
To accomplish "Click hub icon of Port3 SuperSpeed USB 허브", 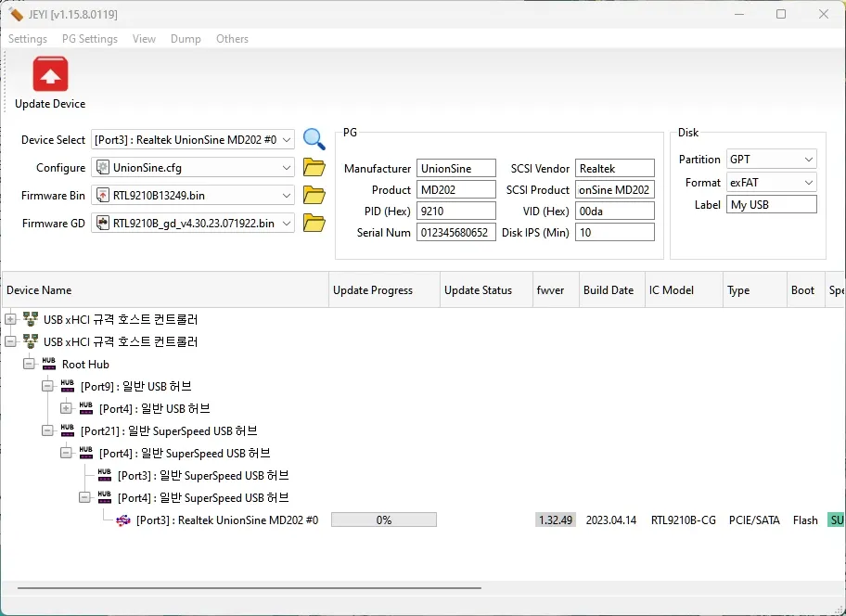I will tap(105, 475).
